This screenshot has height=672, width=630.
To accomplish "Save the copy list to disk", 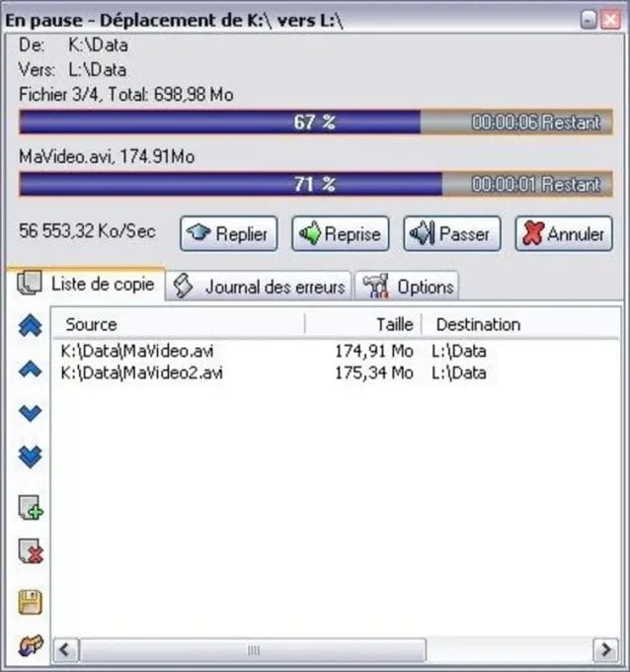I will tap(31, 601).
